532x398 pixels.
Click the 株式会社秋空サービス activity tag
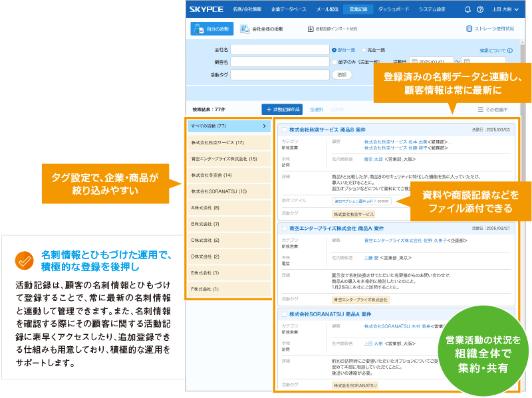tap(353, 214)
